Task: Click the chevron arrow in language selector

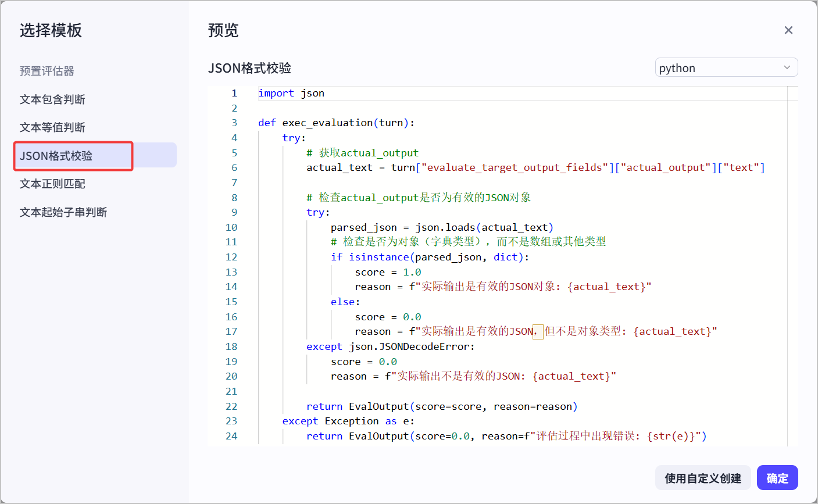Action: pos(787,67)
